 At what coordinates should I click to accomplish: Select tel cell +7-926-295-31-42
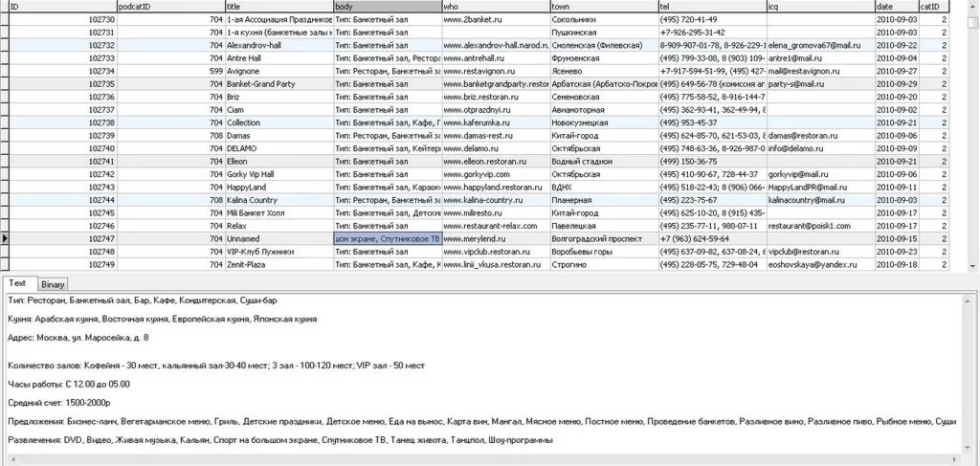(x=712, y=33)
